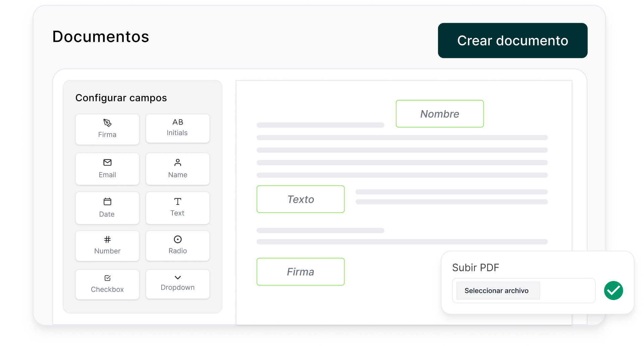
Task: Select the Number hash icon
Action: click(107, 239)
